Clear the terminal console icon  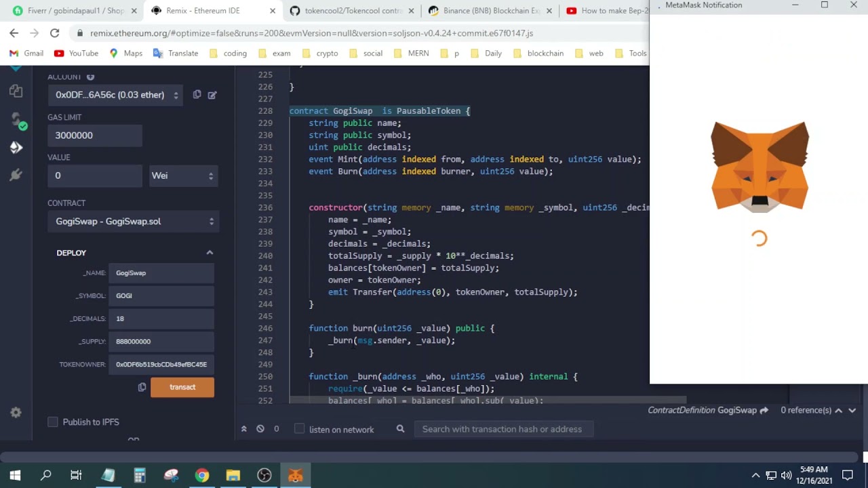coord(260,429)
